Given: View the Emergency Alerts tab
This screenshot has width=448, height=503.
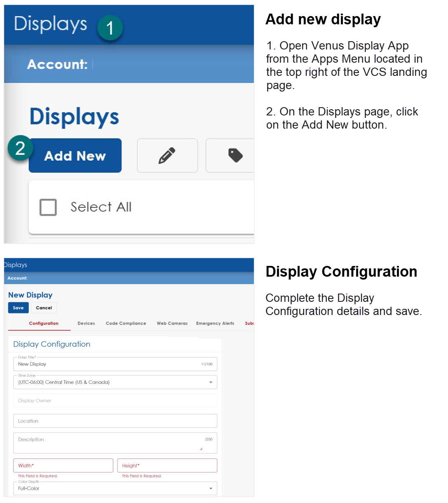Looking at the screenshot, I should pos(215,323).
